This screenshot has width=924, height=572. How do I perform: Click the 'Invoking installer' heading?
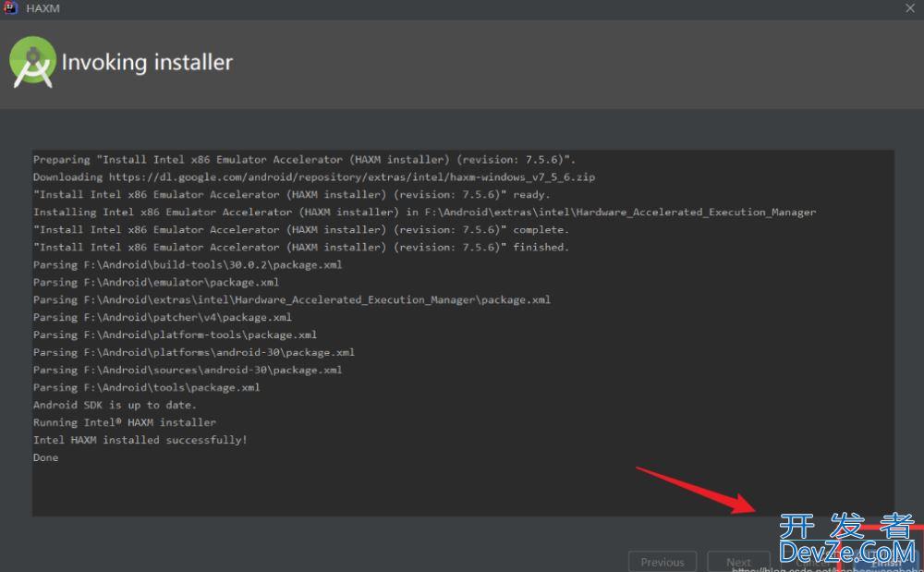tap(147, 63)
